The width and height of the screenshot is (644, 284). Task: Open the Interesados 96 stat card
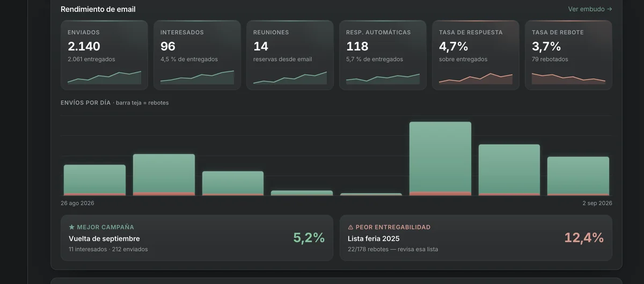pos(197,55)
